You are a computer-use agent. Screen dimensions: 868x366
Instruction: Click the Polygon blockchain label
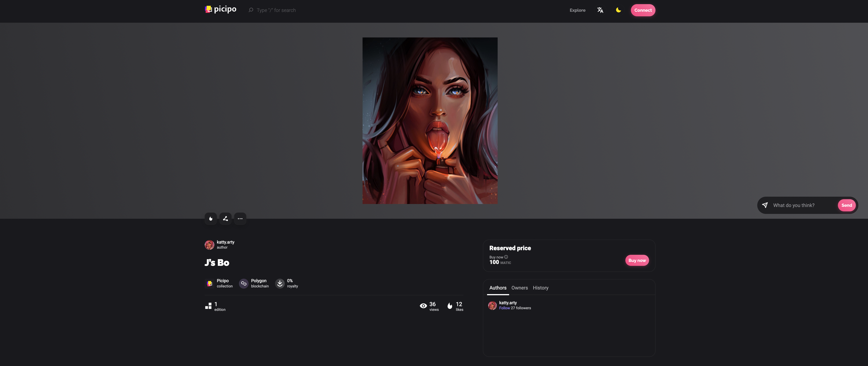[x=259, y=283]
